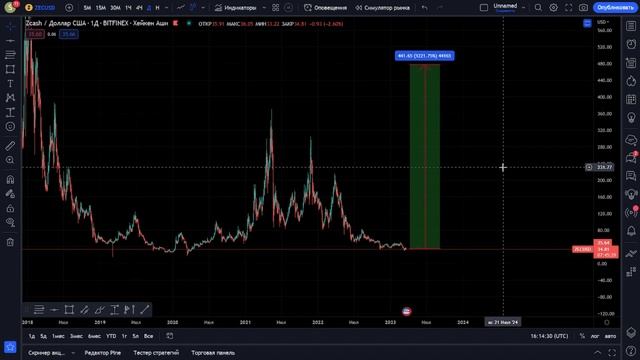The width and height of the screenshot is (640, 360).
Task: Expand the timeframe list dropdown arrow
Action: [x=167, y=8]
